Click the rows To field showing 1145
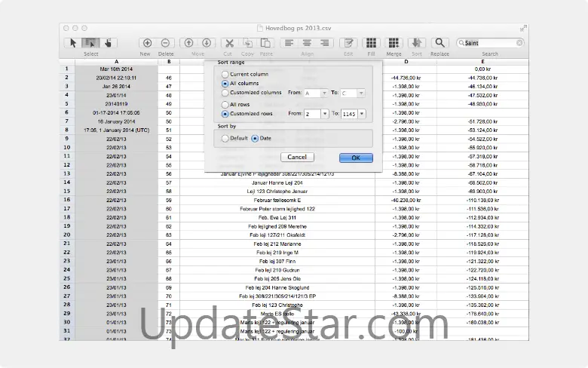The height and width of the screenshot is (368, 588). 349,114
